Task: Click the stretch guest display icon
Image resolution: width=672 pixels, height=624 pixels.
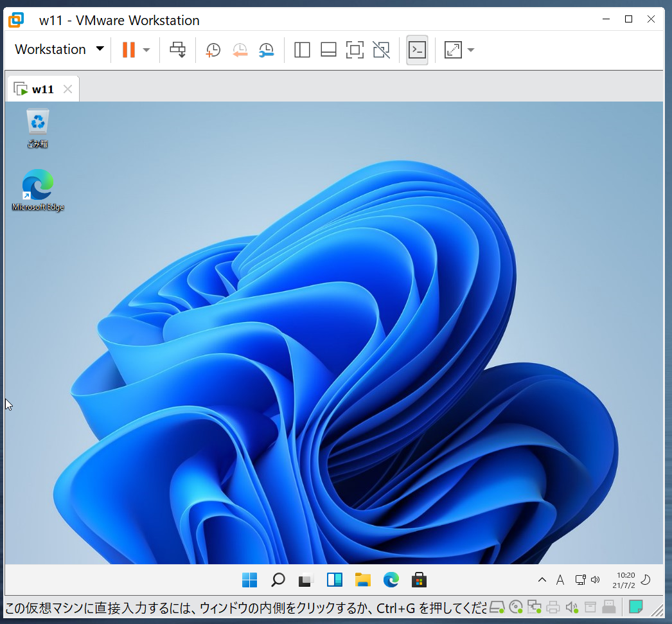Action: coord(453,49)
